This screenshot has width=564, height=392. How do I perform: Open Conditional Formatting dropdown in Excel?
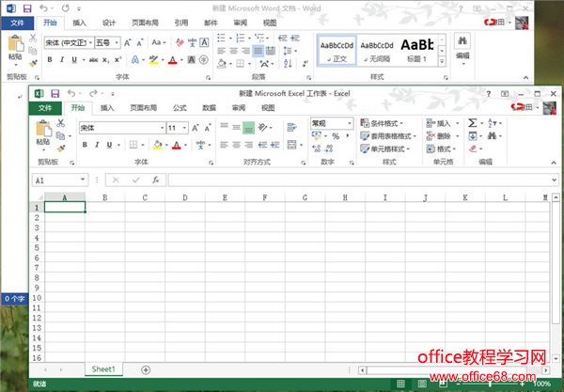pos(382,123)
